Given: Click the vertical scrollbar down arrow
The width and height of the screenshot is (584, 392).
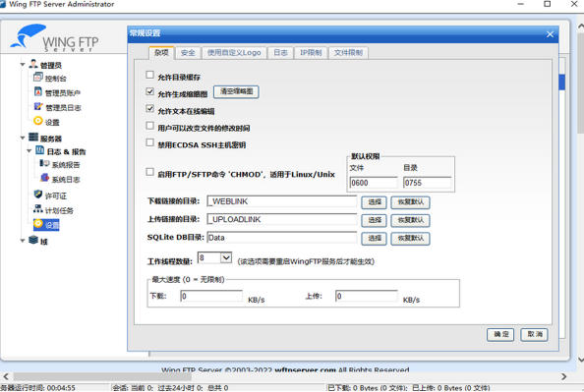Looking at the screenshot, I should coord(581,360).
